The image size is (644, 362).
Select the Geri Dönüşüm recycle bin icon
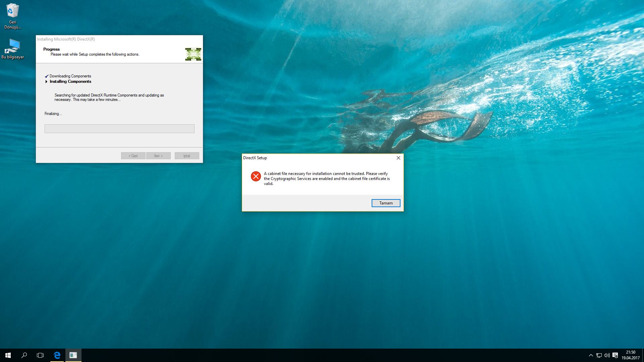[13, 16]
